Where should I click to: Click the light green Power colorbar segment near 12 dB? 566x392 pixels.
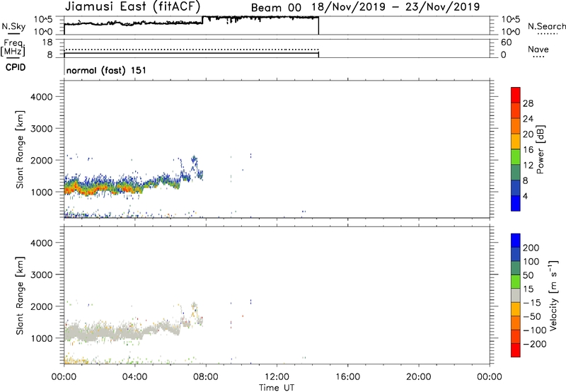pos(516,157)
